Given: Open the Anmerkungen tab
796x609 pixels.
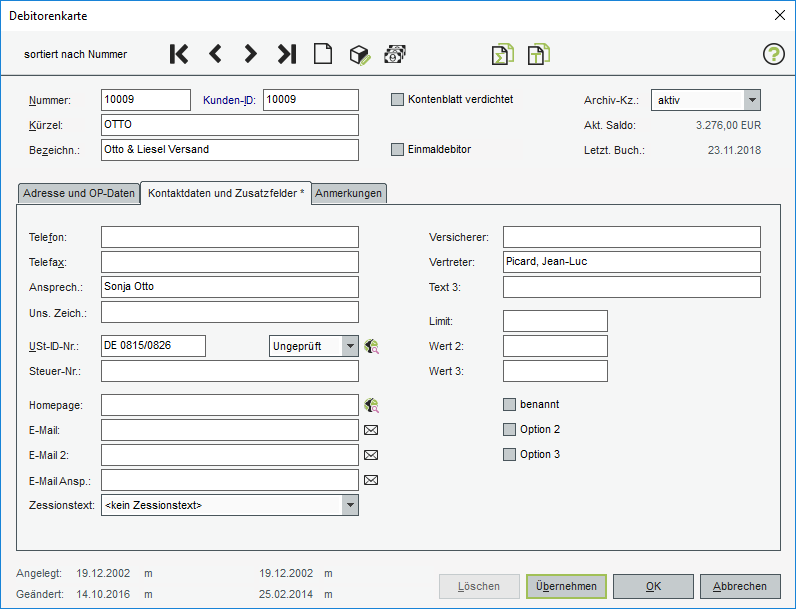Looking at the screenshot, I should pos(349,193).
